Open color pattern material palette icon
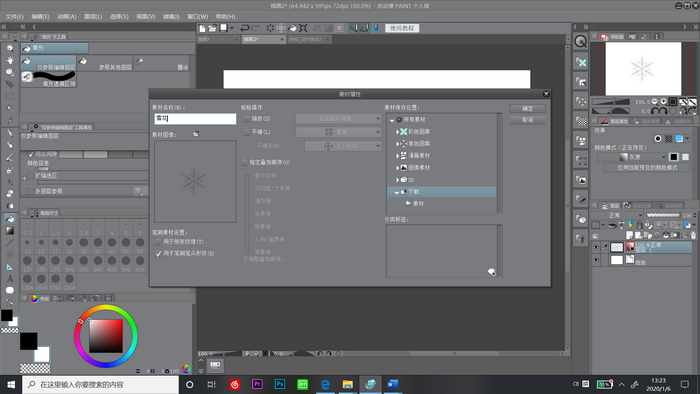700x394 pixels. tap(580, 62)
